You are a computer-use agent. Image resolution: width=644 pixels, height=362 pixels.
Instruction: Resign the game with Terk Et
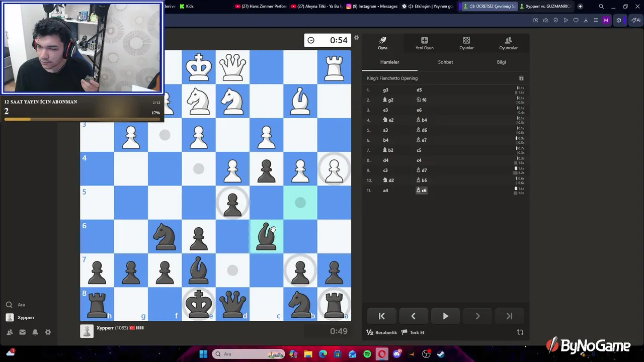pyautogui.click(x=413, y=332)
